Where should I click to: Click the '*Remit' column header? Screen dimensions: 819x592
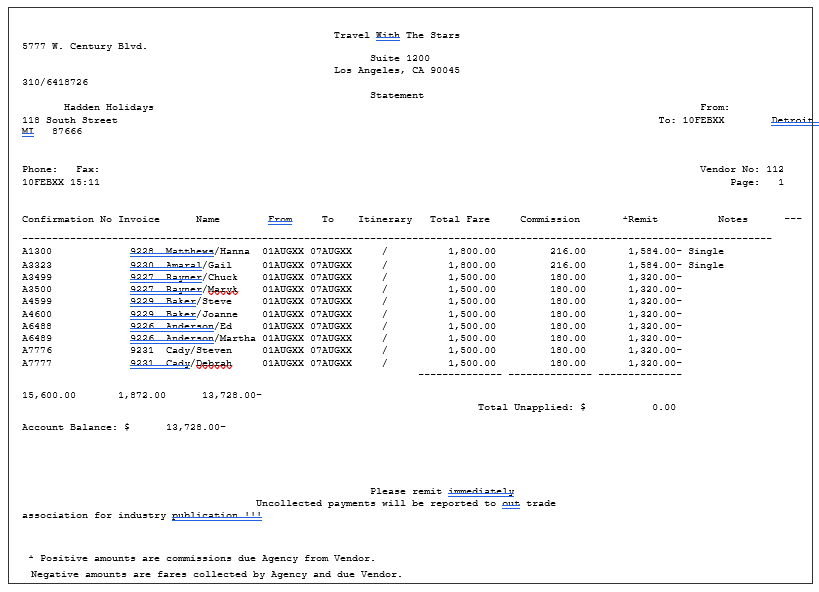(x=640, y=219)
